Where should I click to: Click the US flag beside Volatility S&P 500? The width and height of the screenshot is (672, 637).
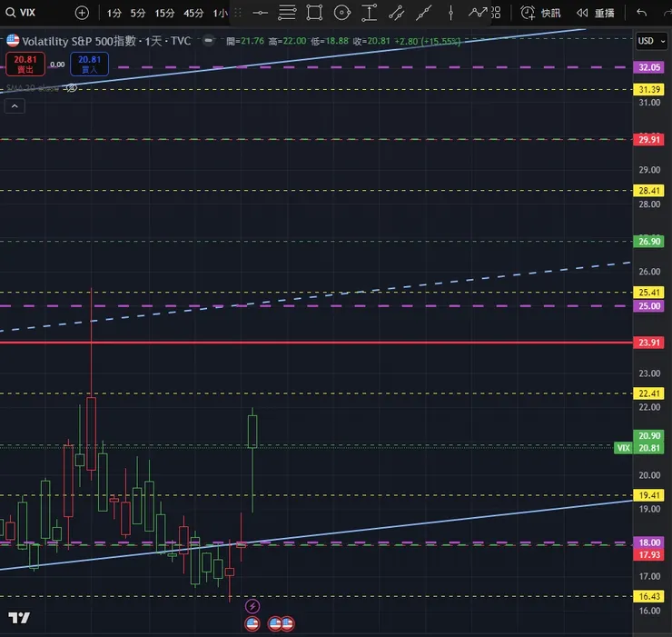[13, 41]
